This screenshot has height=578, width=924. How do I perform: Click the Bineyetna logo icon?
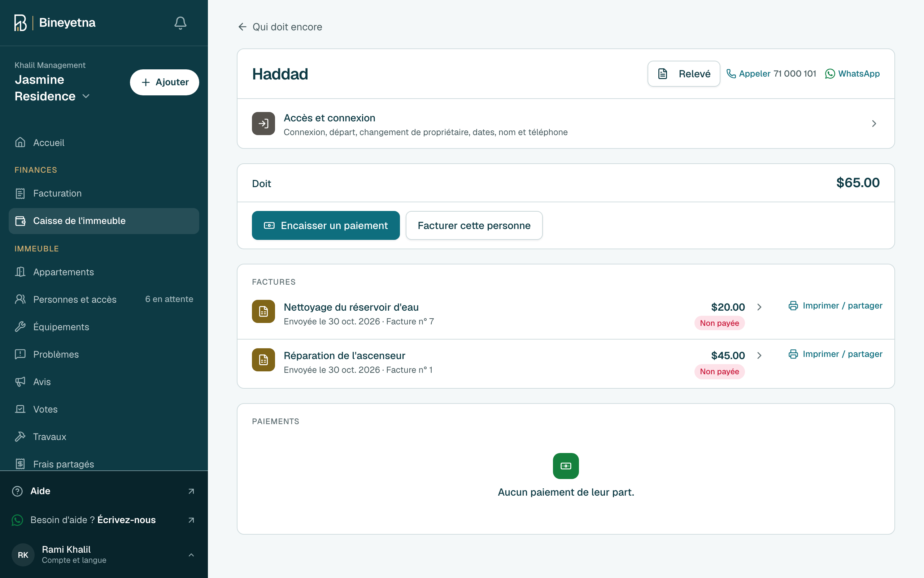(20, 23)
